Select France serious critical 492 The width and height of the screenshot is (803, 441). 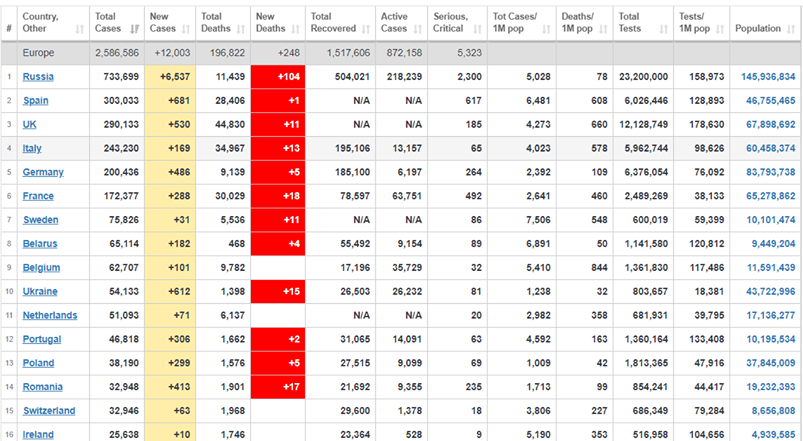[458, 196]
